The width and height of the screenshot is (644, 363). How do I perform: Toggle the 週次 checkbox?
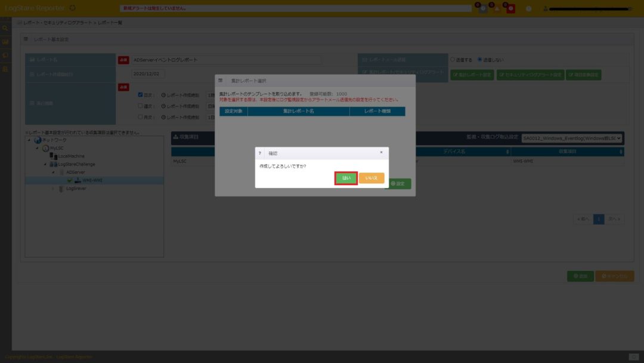coord(141,106)
